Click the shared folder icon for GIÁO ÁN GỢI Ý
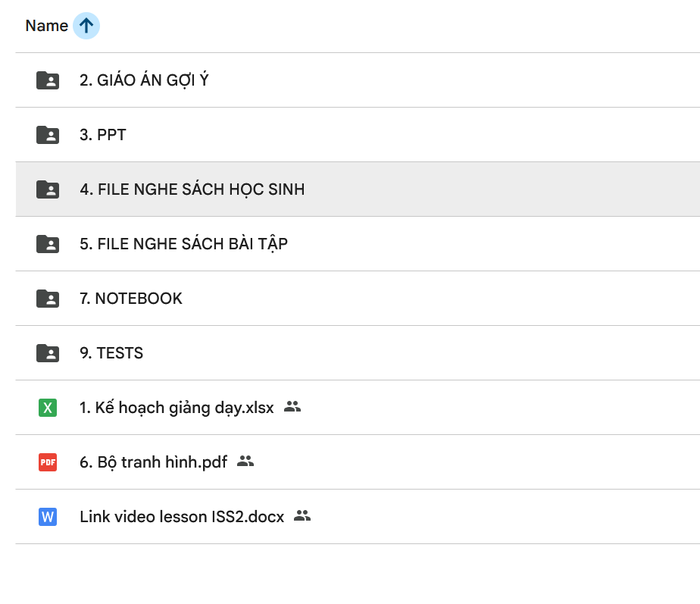Screen dimensions: 700x604 [x=48, y=80]
